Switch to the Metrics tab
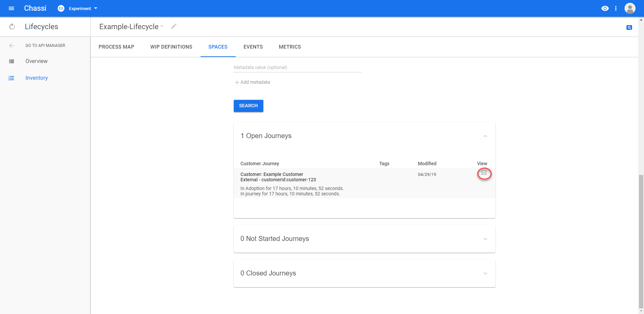The width and height of the screenshot is (644, 314). click(x=290, y=47)
